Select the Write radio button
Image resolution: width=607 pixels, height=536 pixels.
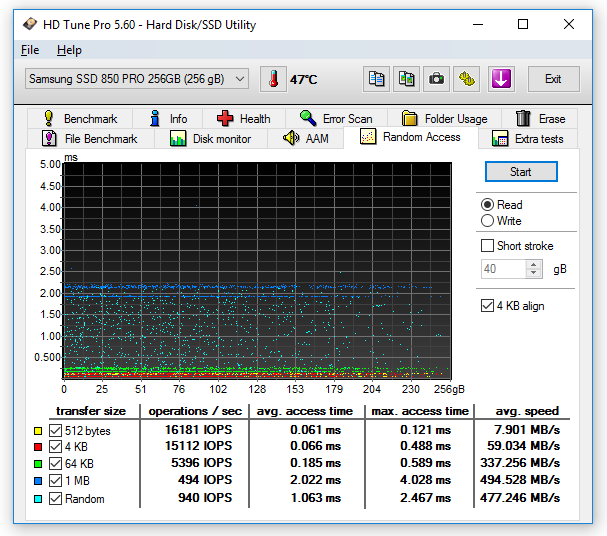click(x=487, y=221)
